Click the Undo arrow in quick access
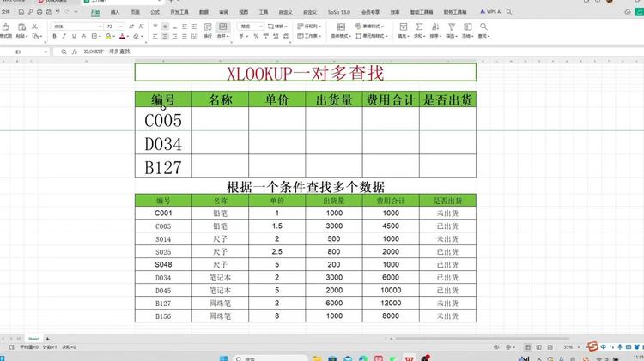Screen dimensions: 644x361 point(58,12)
